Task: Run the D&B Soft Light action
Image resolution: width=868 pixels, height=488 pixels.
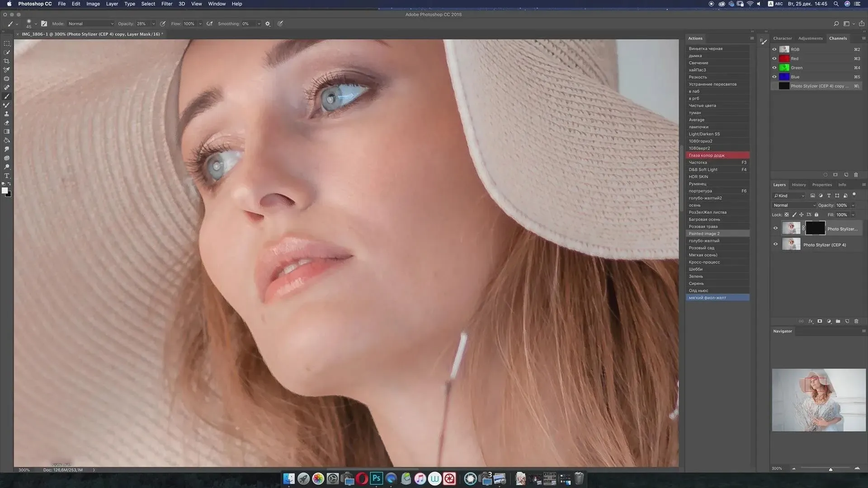Action: tap(703, 169)
